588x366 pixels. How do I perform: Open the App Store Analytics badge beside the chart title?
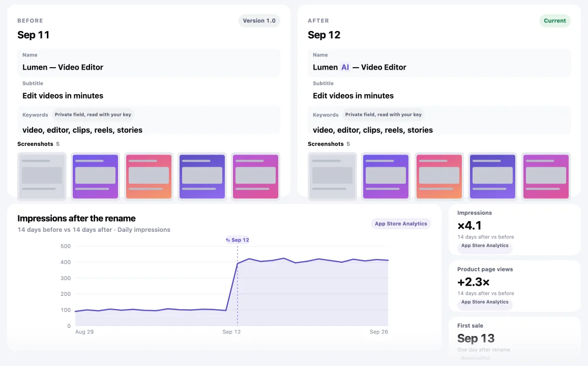401,224
